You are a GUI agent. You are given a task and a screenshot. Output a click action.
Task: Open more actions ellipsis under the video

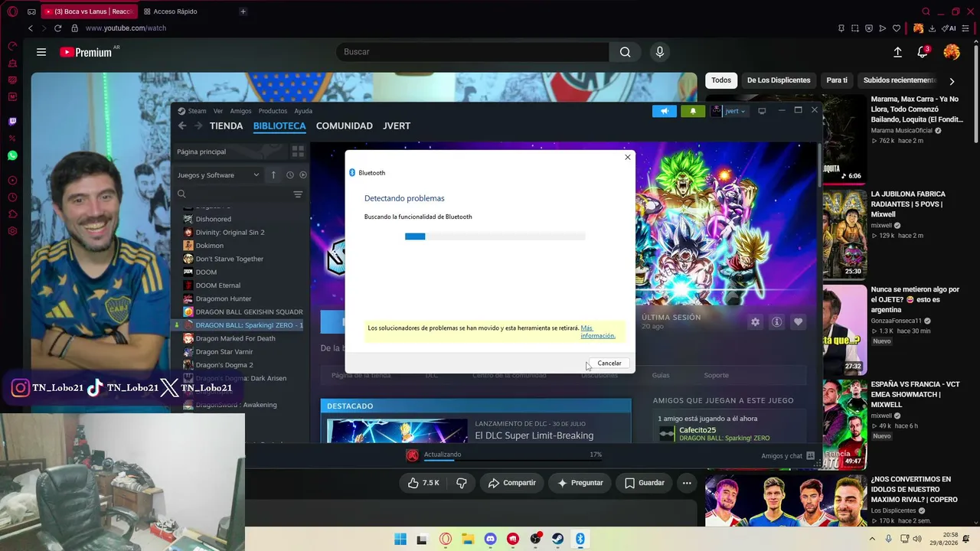pos(687,483)
